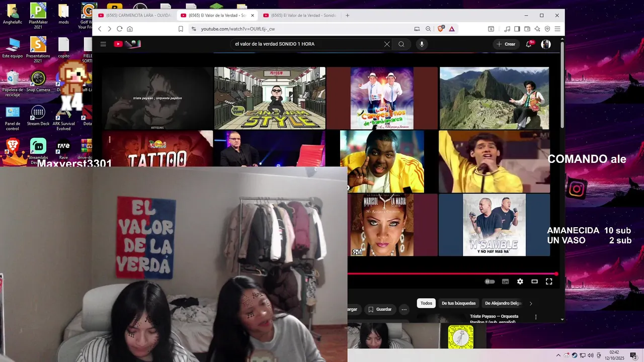Image resolution: width=644 pixels, height=362 pixels.
Task: Open options menu for Triste Payaso video
Action: [x=536, y=317]
